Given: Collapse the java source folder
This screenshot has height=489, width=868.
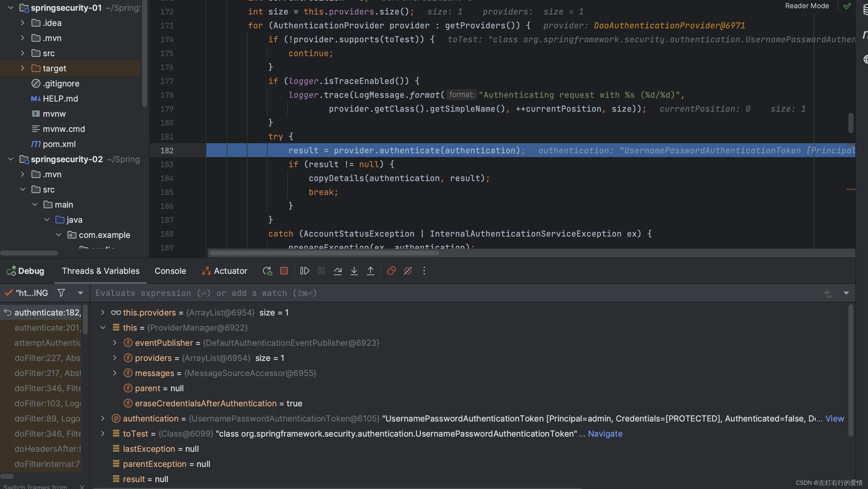Looking at the screenshot, I should pyautogui.click(x=46, y=220).
